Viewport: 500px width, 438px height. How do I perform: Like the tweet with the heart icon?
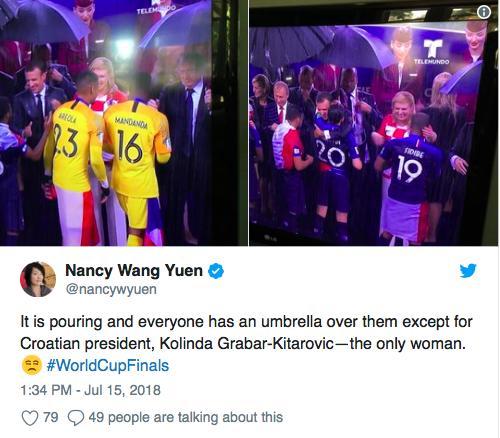click(30, 418)
